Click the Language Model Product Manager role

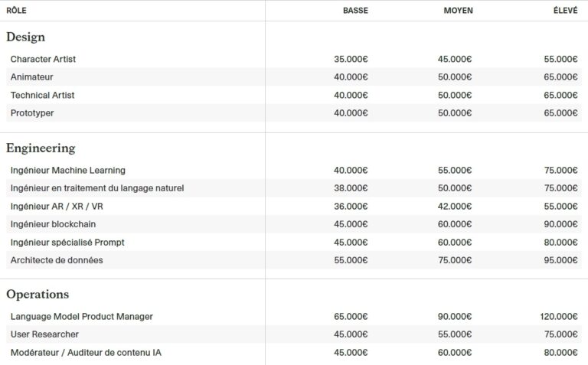(82, 316)
